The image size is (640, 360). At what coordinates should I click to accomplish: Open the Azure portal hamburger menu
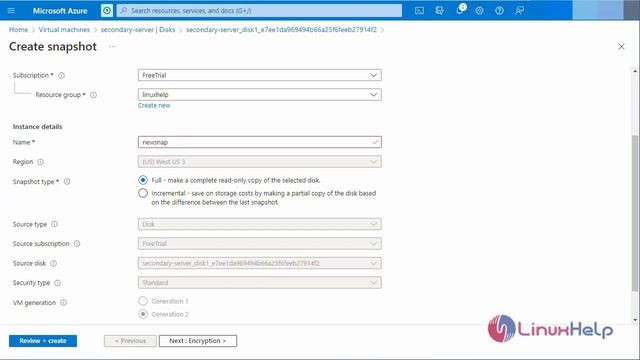pyautogui.click(x=11, y=11)
